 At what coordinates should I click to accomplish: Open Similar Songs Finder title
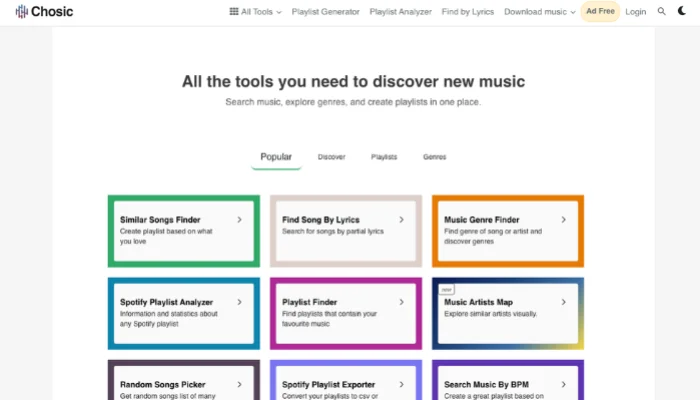click(x=160, y=220)
